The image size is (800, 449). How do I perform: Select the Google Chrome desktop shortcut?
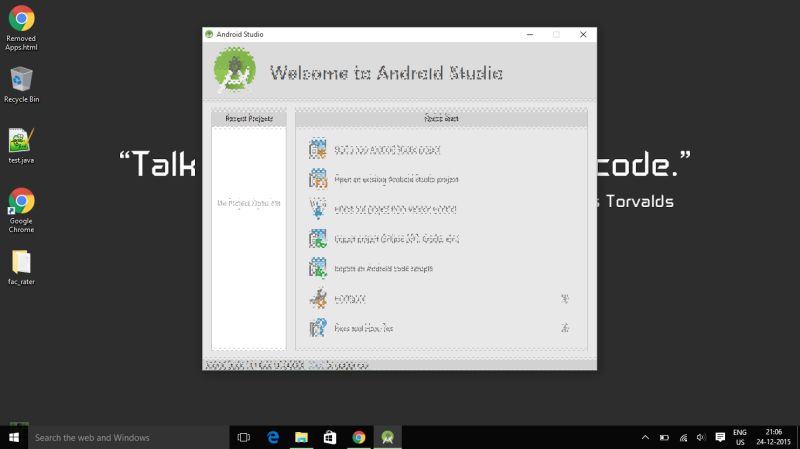point(21,210)
